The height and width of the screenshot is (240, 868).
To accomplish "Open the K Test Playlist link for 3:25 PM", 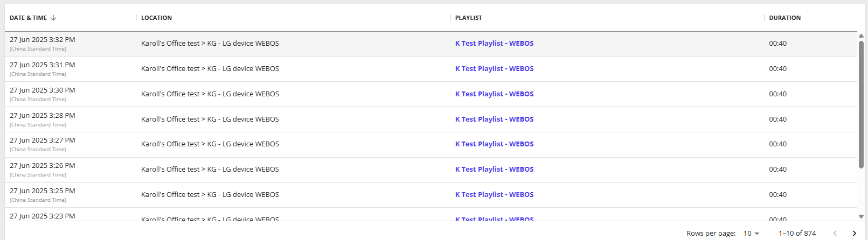I will 494,194.
